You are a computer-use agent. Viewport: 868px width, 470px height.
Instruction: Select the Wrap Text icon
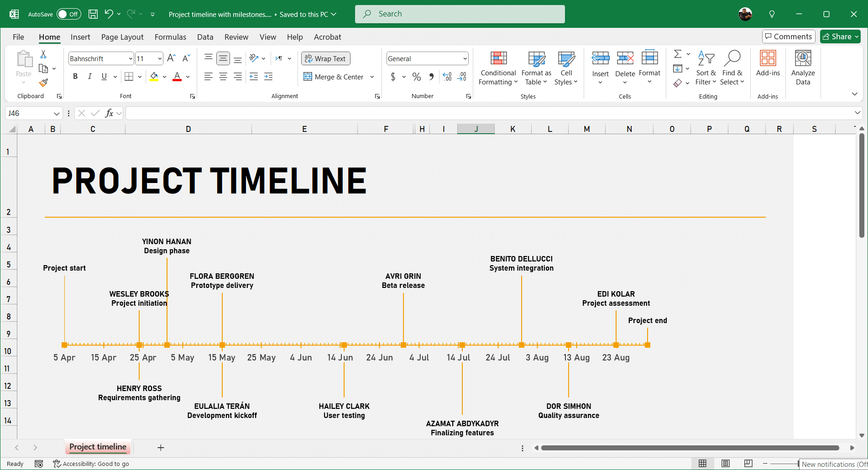click(325, 58)
